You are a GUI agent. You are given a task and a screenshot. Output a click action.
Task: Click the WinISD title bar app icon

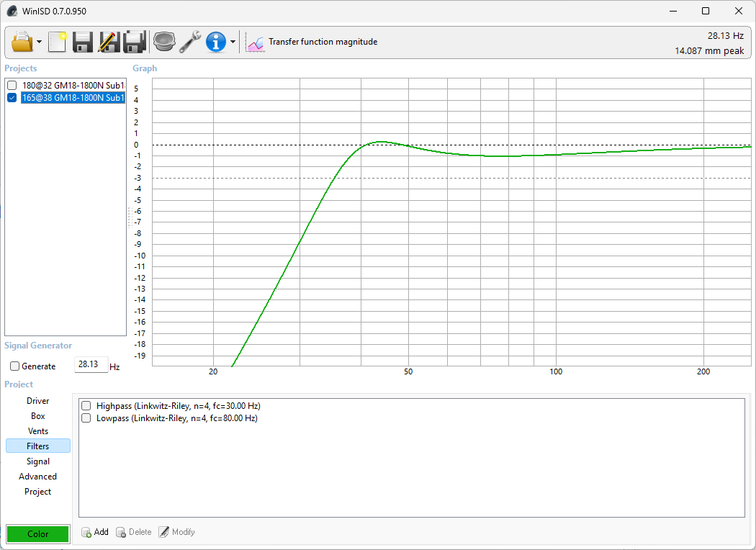(x=12, y=11)
